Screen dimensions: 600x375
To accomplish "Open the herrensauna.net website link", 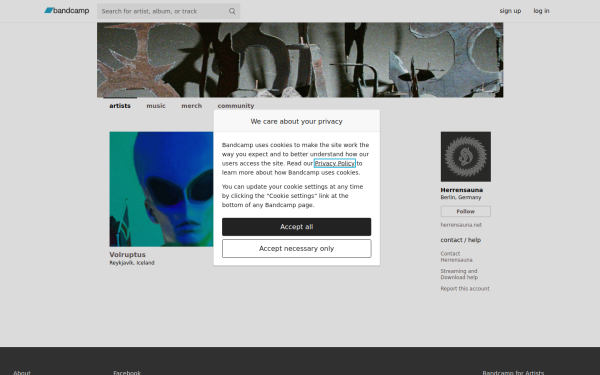I will click(461, 225).
